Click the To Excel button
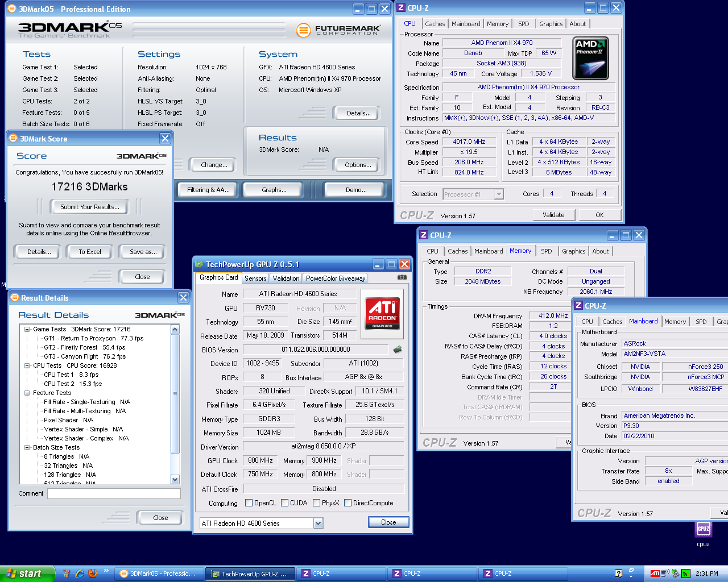 tap(90, 252)
